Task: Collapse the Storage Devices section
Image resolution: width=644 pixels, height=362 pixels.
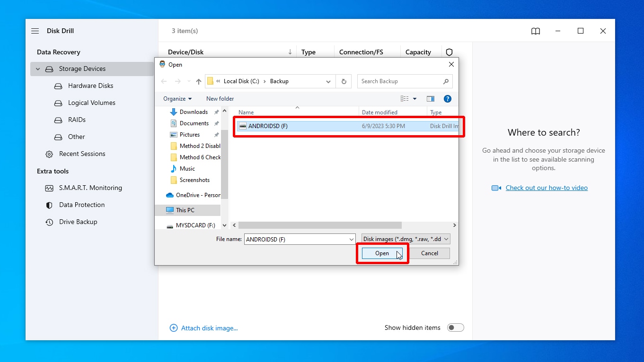Action: coord(38,69)
